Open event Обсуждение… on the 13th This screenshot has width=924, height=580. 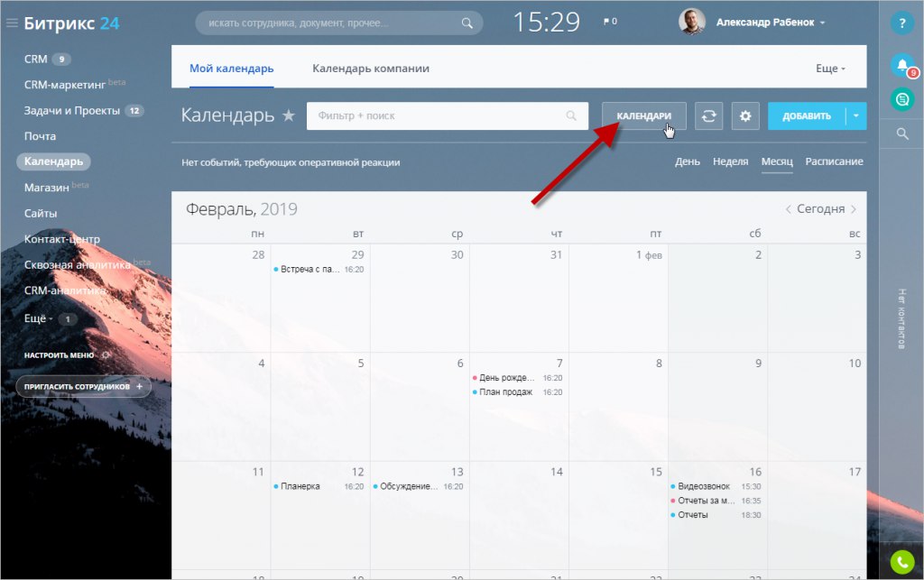pyautogui.click(x=419, y=486)
